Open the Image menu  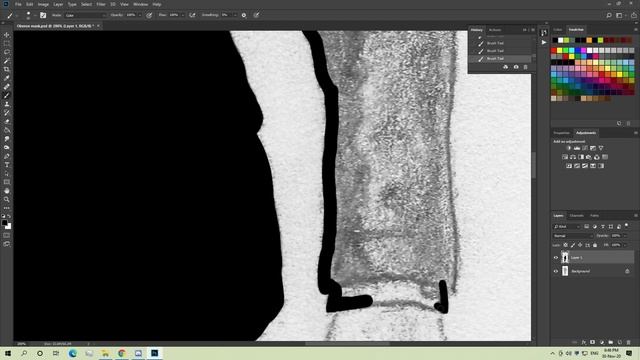click(43, 4)
